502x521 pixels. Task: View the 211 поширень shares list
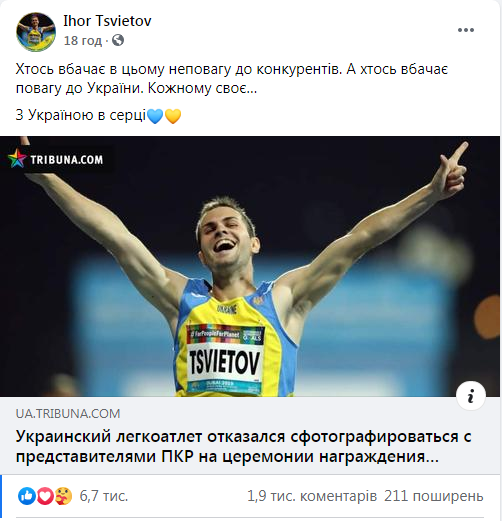tap(434, 496)
